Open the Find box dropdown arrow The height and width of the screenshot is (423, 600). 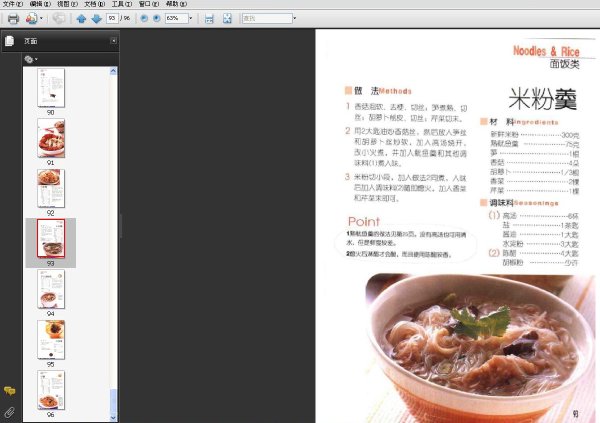pos(295,18)
